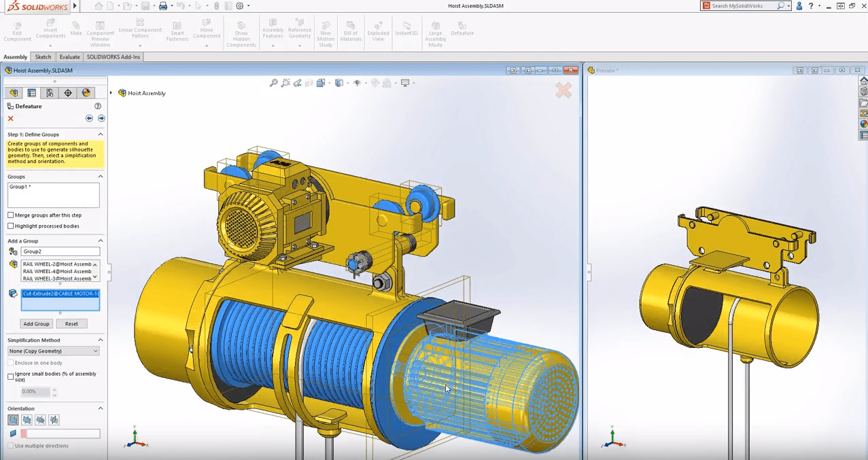Open Defeature help question mark
The height and width of the screenshot is (460, 868).
point(98,106)
